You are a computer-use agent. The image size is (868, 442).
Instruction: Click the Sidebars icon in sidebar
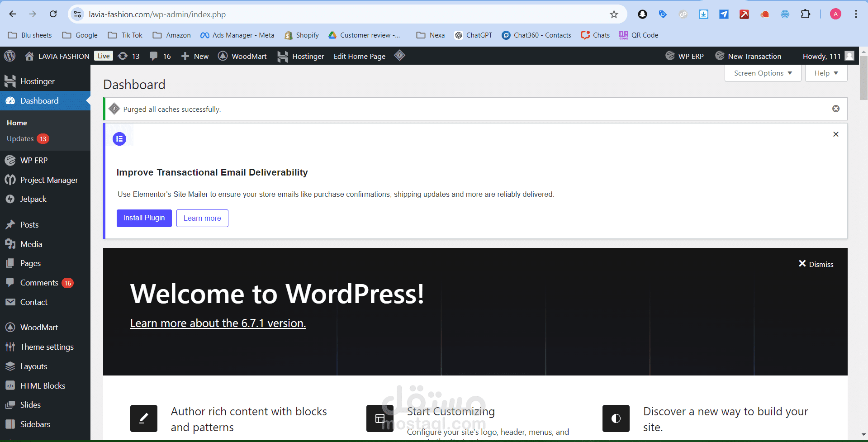click(x=10, y=424)
